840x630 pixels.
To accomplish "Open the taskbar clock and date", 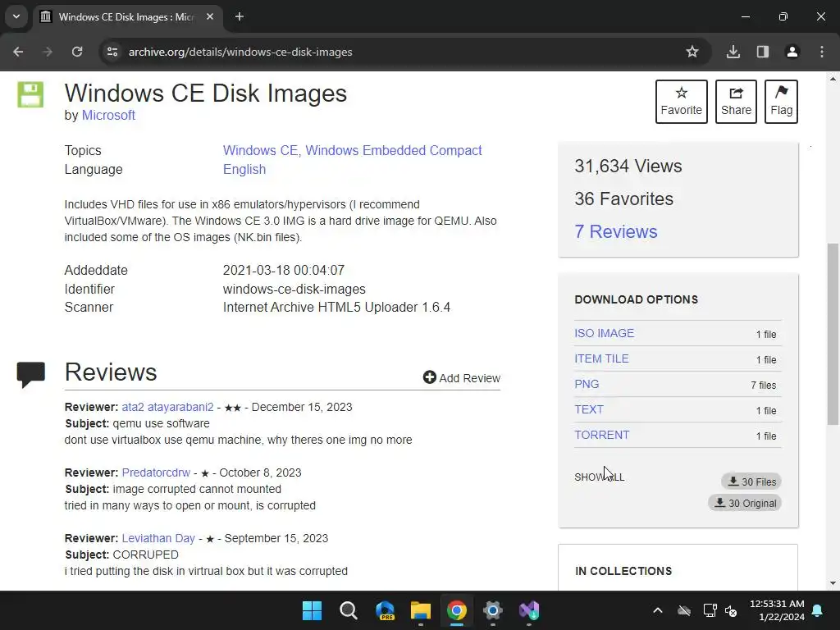I will click(x=777, y=610).
